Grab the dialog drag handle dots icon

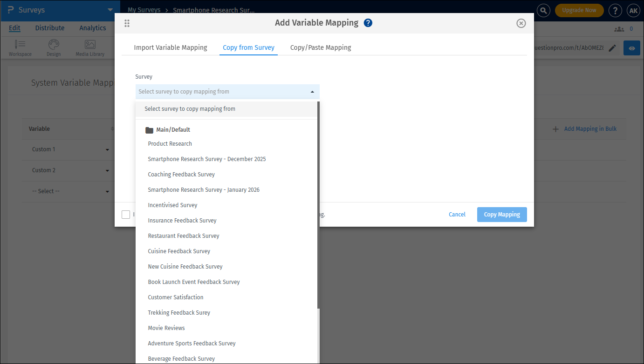point(127,23)
